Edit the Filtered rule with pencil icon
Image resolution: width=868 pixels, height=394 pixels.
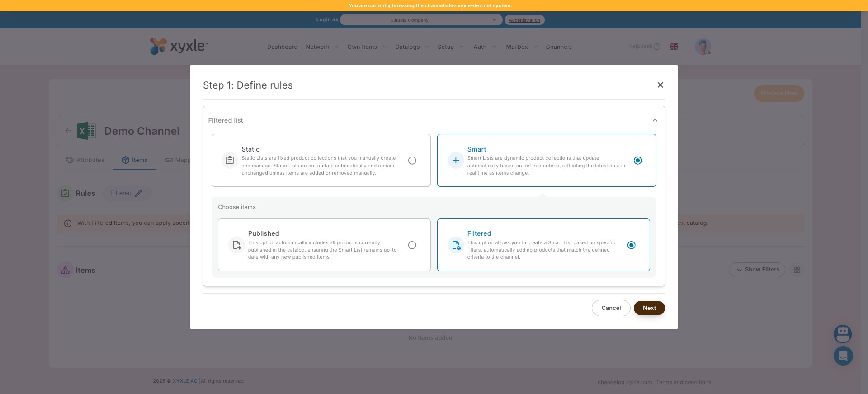pyautogui.click(x=138, y=193)
